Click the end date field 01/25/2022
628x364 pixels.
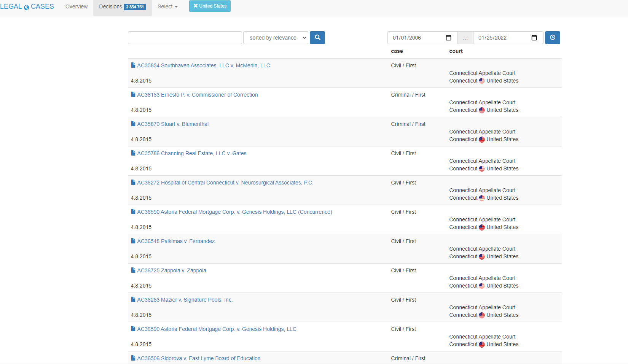pyautogui.click(x=508, y=38)
